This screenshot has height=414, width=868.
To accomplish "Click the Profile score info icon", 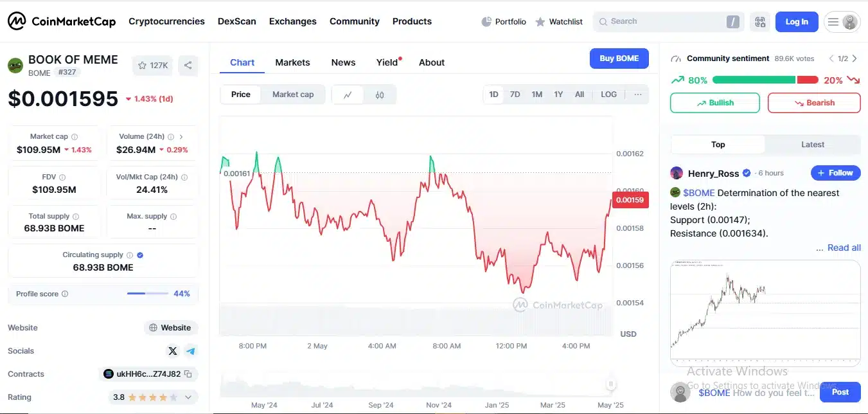I will coord(65,294).
